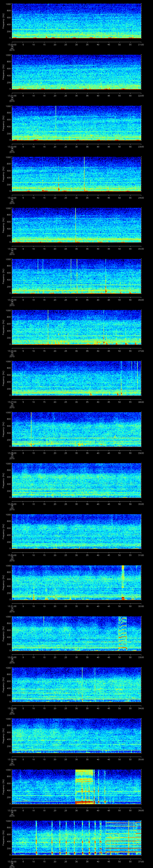Click the '13:20:00' start time label

(x=12, y=44)
